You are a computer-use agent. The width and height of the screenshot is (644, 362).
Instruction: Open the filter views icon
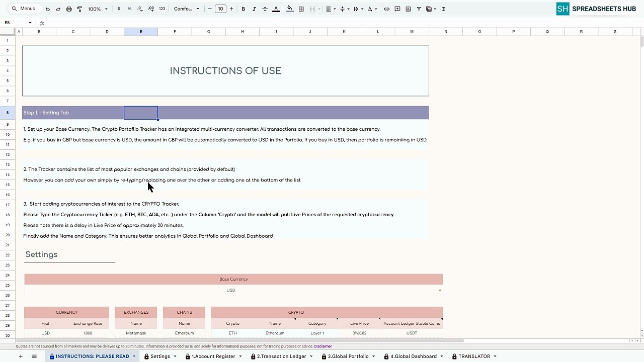(431, 9)
